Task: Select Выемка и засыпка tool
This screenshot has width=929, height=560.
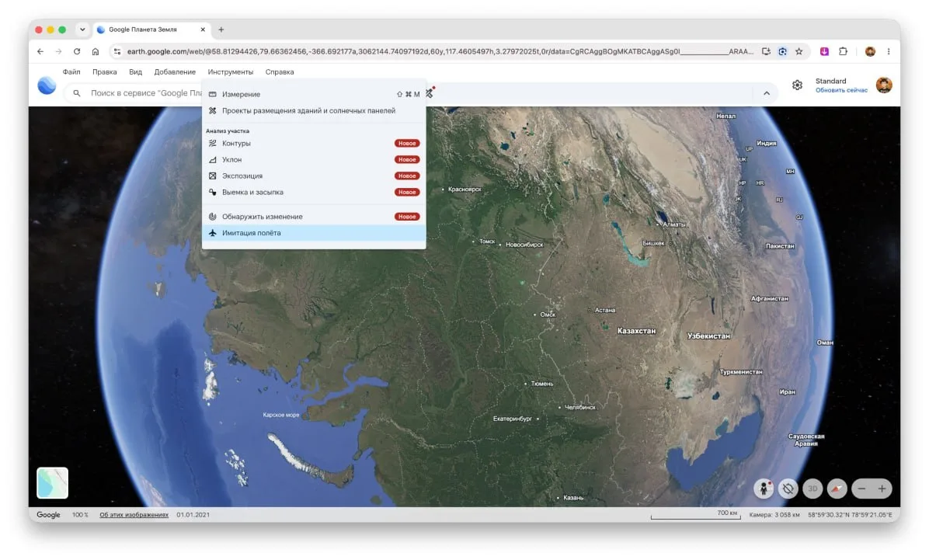Action: click(x=313, y=192)
